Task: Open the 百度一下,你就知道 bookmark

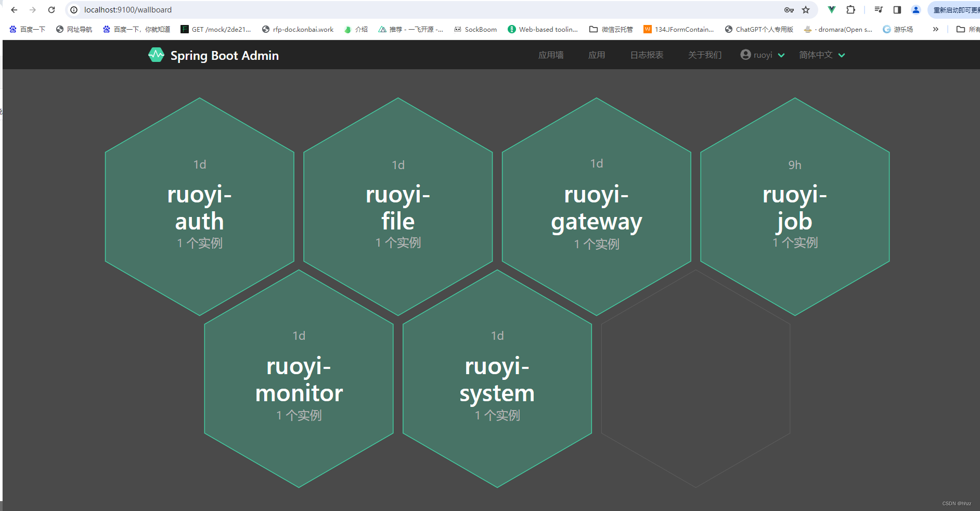Action: click(136, 29)
